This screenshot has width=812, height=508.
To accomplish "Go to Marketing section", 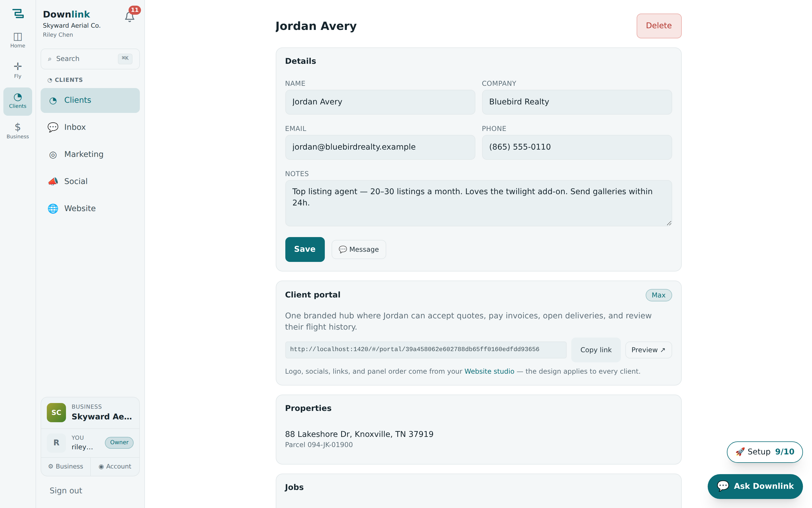I will [x=90, y=155].
